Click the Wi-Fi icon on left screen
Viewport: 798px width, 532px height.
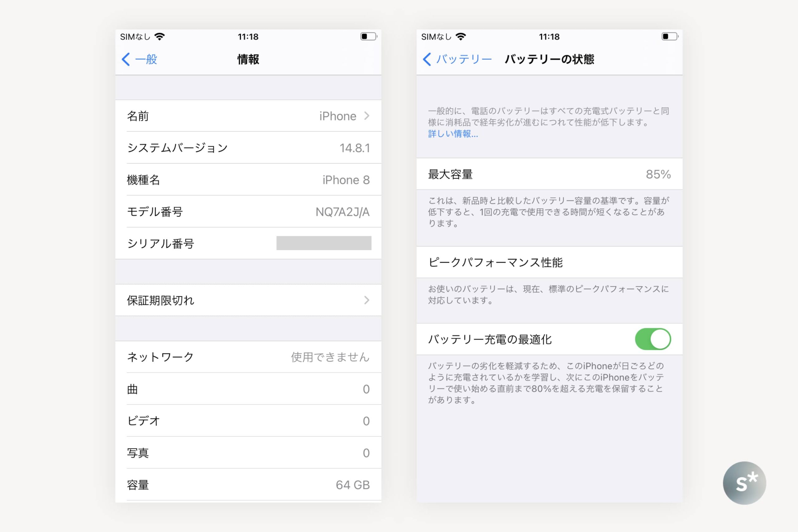(x=160, y=37)
